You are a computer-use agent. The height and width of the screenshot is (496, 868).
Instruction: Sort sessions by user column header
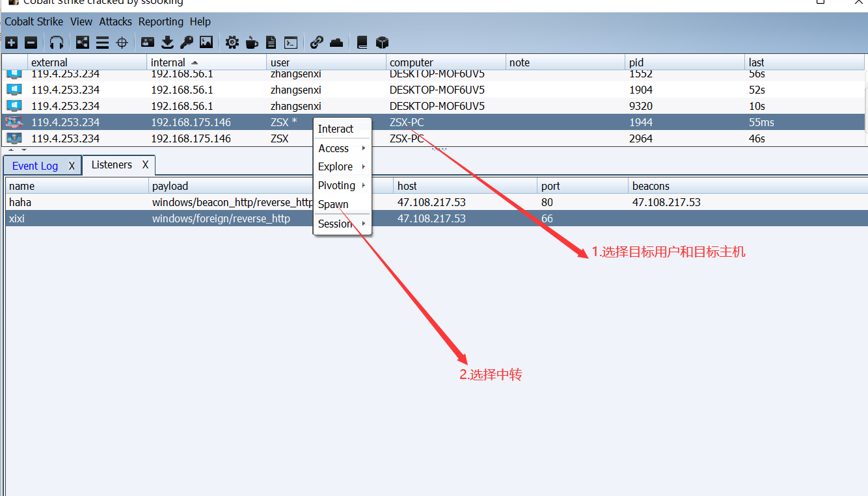[327, 62]
